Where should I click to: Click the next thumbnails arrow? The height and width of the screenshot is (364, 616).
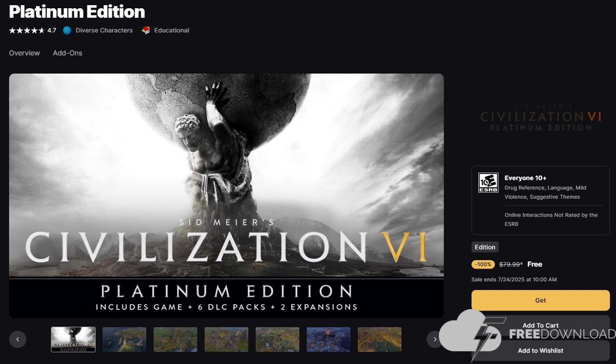tap(435, 339)
